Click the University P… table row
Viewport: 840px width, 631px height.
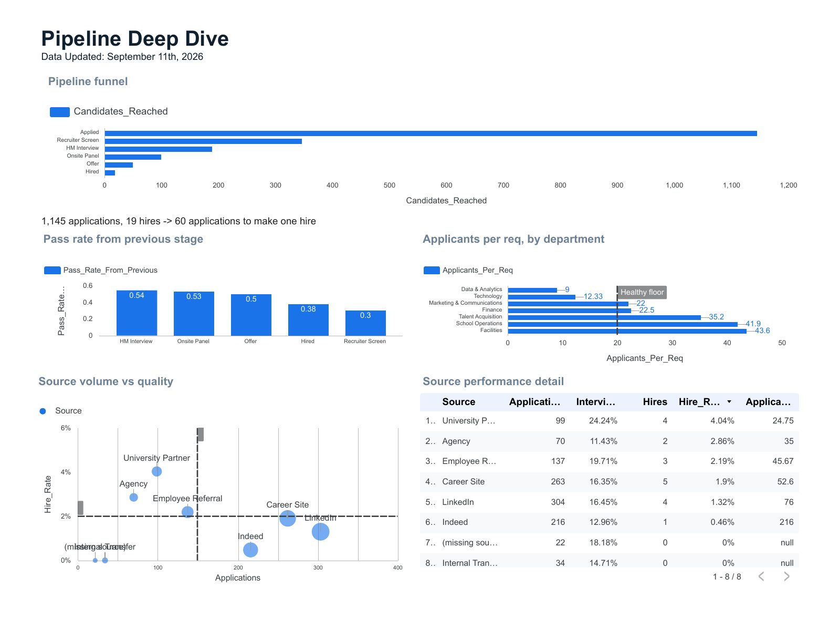click(610, 421)
